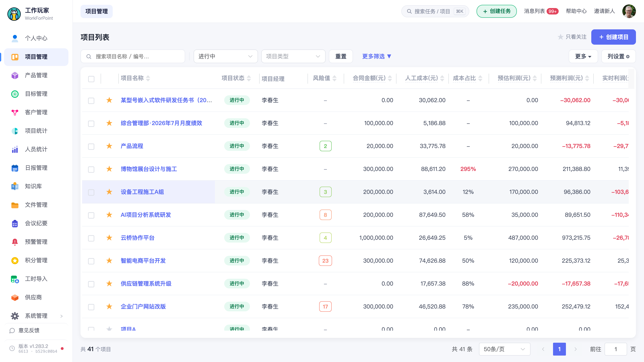Sort by 人工成本(元) column arrows

pyautogui.click(x=442, y=78)
